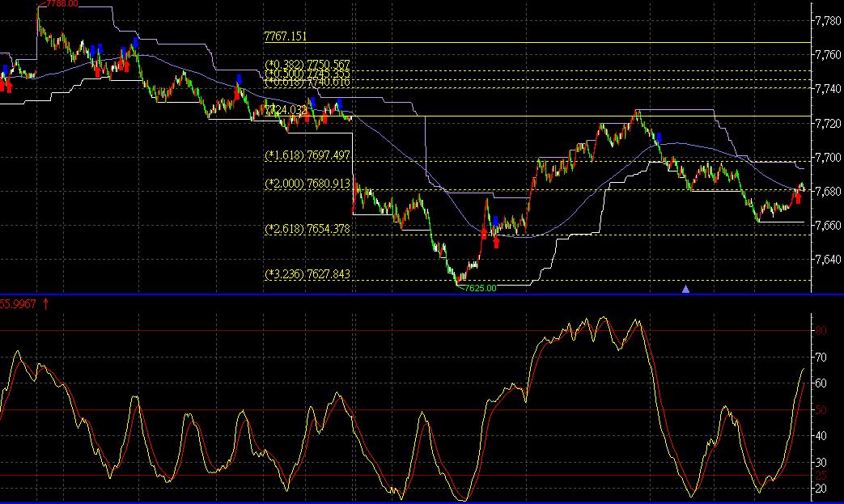Click 7,640 on the price axis
This screenshot has height=504, width=844.
tap(828, 259)
